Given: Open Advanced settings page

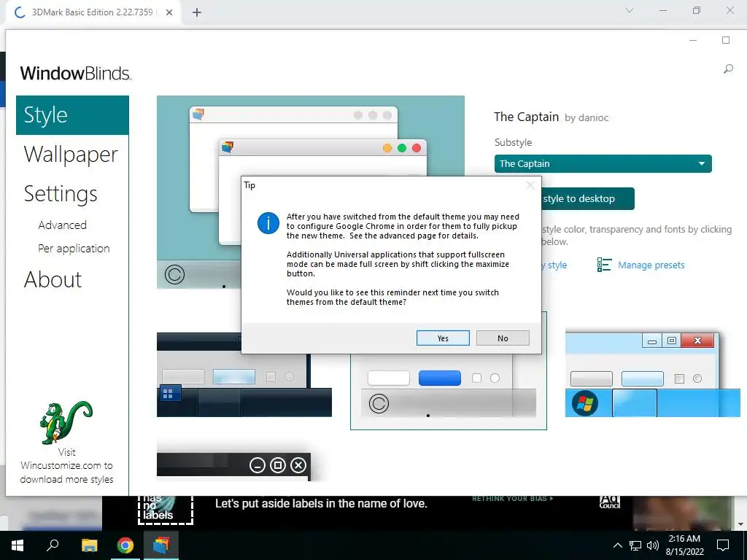Looking at the screenshot, I should (63, 225).
